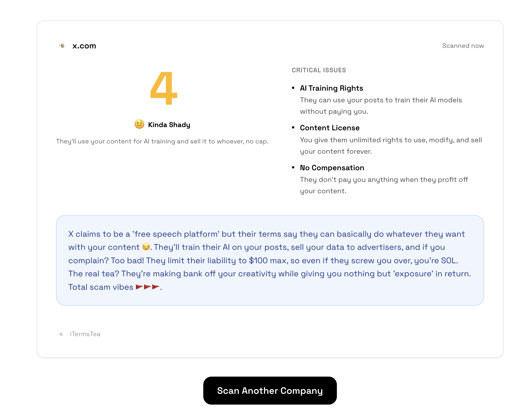Click the middle red flag emoji
Screen dimensions: 532x418
(147, 287)
